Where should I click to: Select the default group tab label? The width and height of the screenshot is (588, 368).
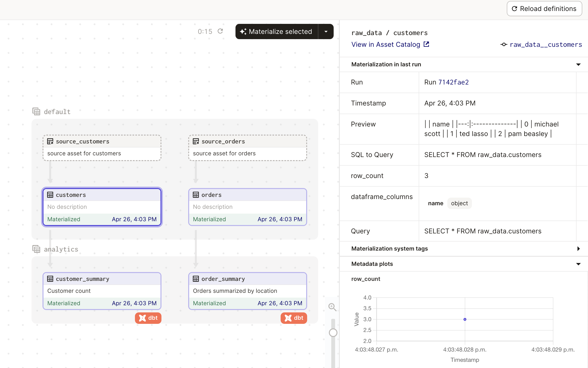(57, 111)
